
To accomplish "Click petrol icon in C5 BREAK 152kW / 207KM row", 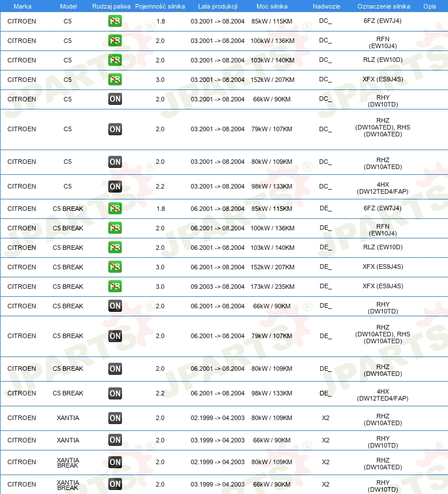I will (x=115, y=267).
